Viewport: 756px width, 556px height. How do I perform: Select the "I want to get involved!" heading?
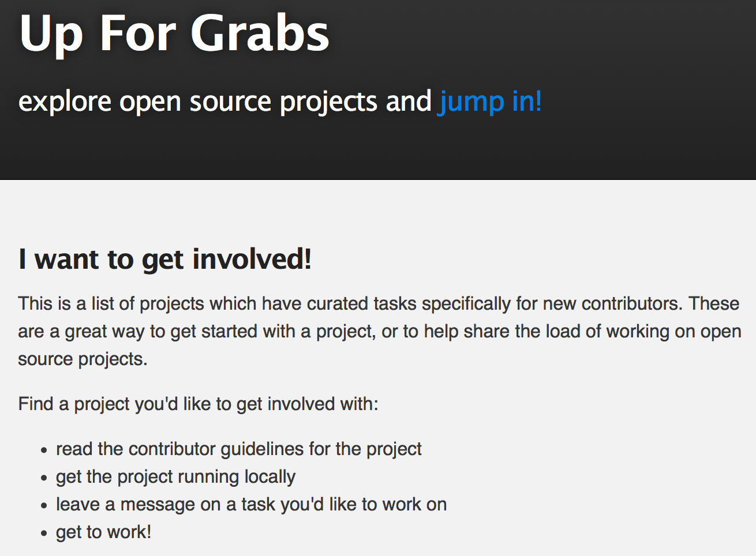pos(165,259)
